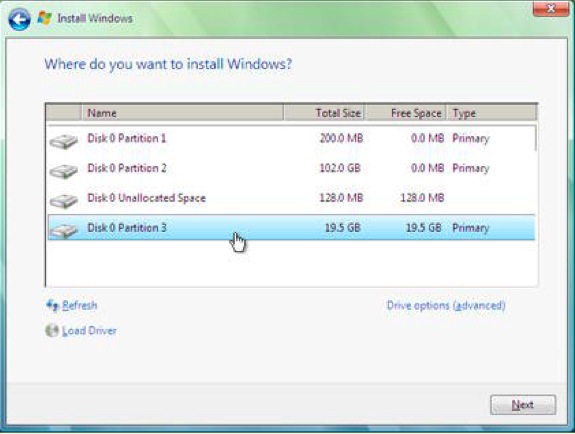Image resolution: width=575 pixels, height=434 pixels.
Task: Click the drive icon for Partition 1
Action: (64, 141)
